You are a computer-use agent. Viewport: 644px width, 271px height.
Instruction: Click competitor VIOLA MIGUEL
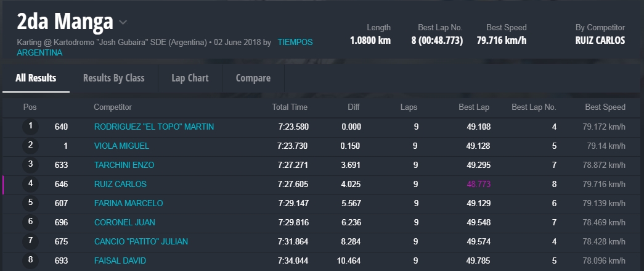[x=121, y=146]
